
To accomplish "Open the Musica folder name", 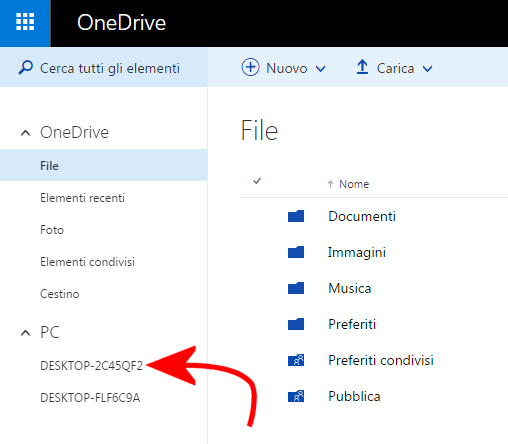I will coord(350,288).
